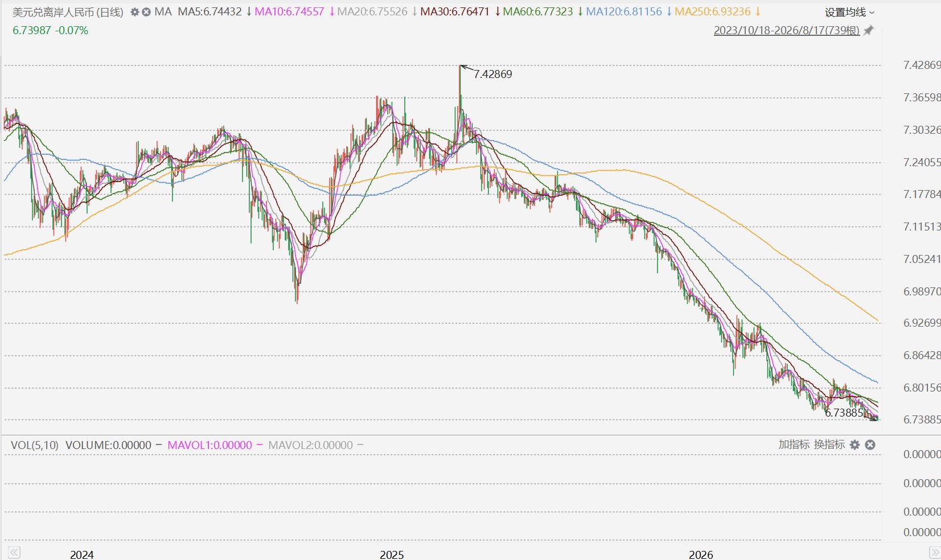The image size is (941, 560).
Task: Click the 6.86428 price axis label
Action: (922, 356)
